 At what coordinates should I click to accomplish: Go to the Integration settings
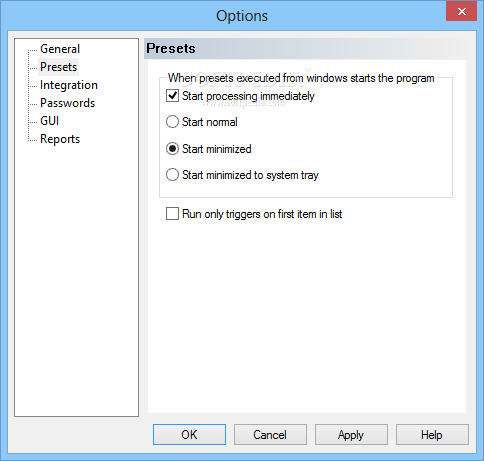pos(69,85)
